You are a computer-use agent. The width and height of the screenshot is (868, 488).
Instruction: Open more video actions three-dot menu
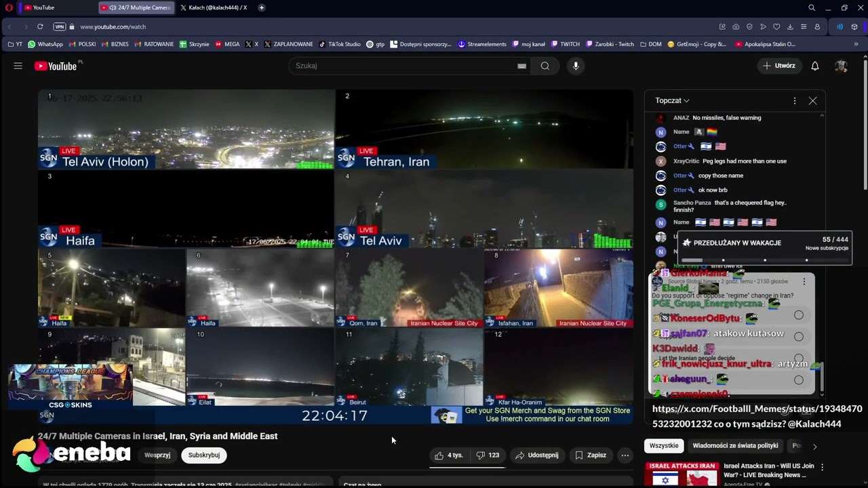[x=625, y=455]
